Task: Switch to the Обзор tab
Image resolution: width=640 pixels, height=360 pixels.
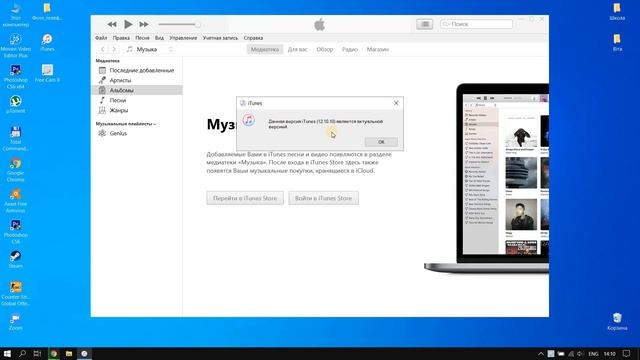Action: [x=324, y=49]
